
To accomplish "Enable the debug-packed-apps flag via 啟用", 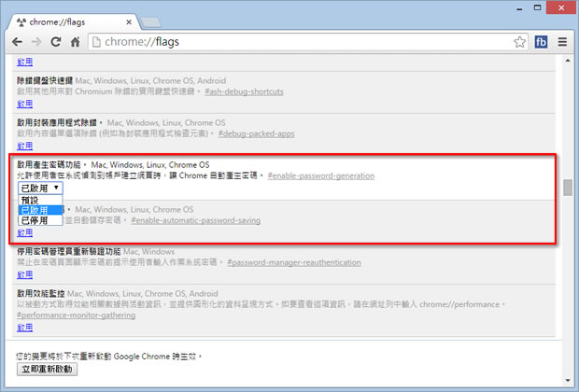I will [24, 146].
